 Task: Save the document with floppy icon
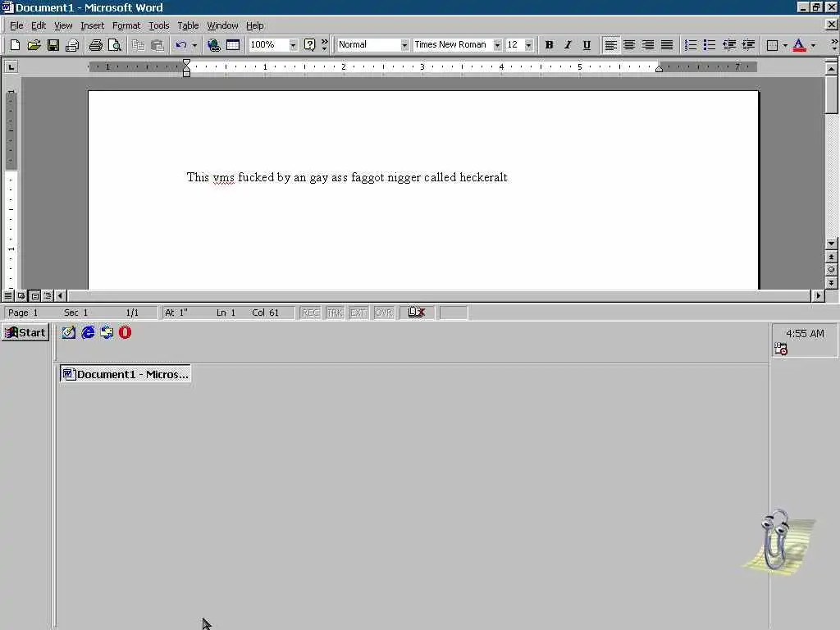(53, 45)
